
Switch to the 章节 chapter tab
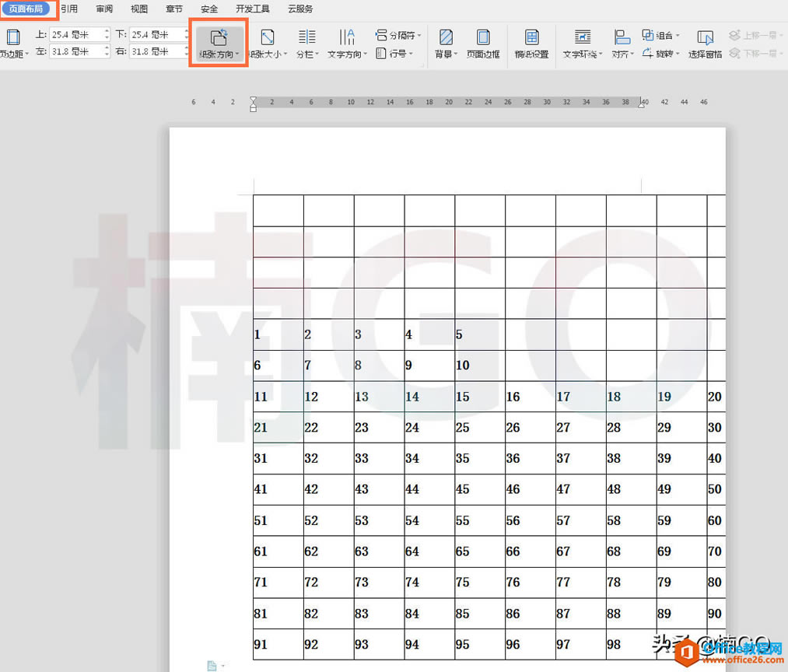(x=174, y=9)
